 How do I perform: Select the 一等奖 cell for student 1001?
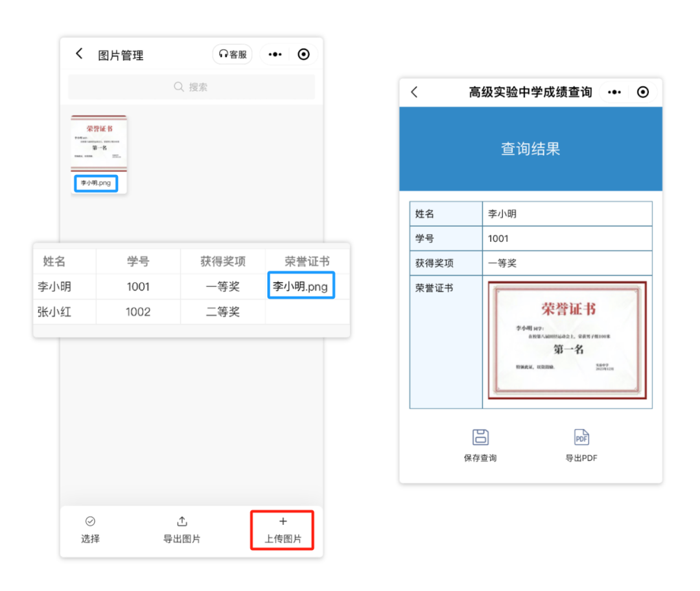point(223,286)
